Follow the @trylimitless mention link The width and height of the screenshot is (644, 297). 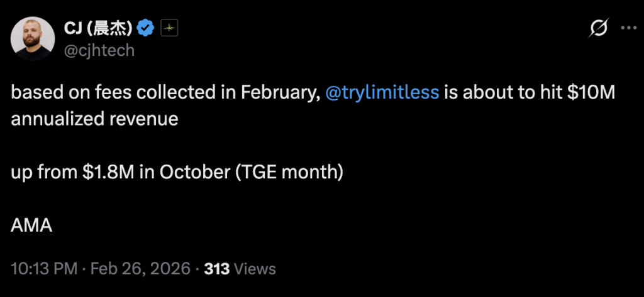[382, 92]
